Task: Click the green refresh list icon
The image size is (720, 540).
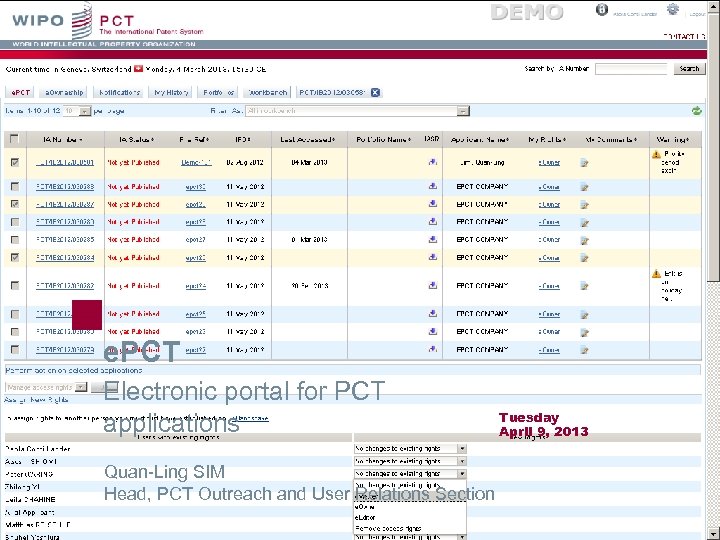Action: coord(697,111)
